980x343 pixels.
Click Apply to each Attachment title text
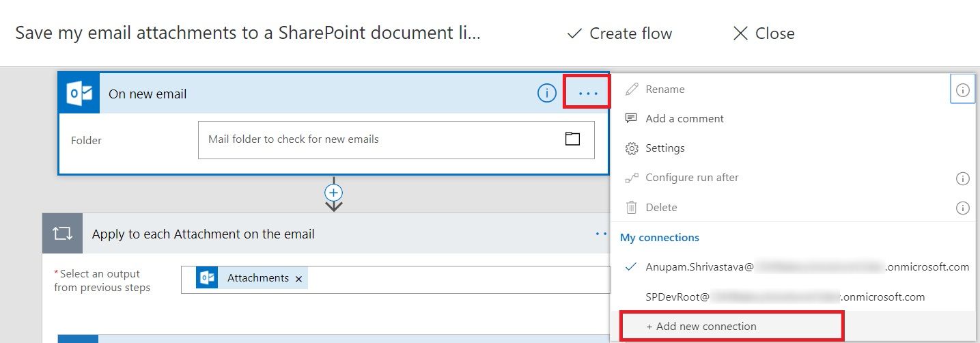(204, 234)
